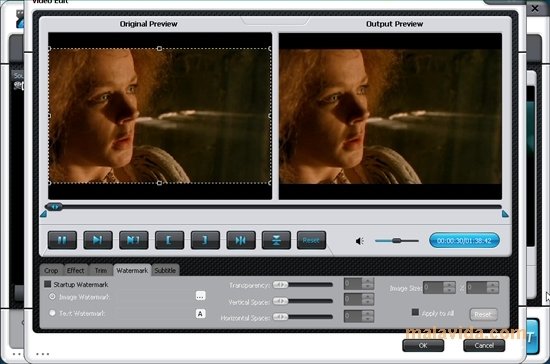The height and width of the screenshot is (364, 550).
Task: Click the Cancel button
Action: coord(484,345)
